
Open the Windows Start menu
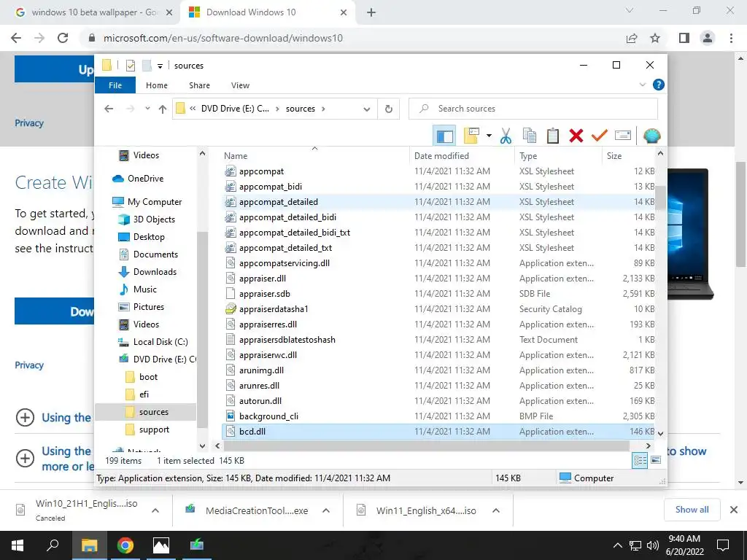click(18, 545)
